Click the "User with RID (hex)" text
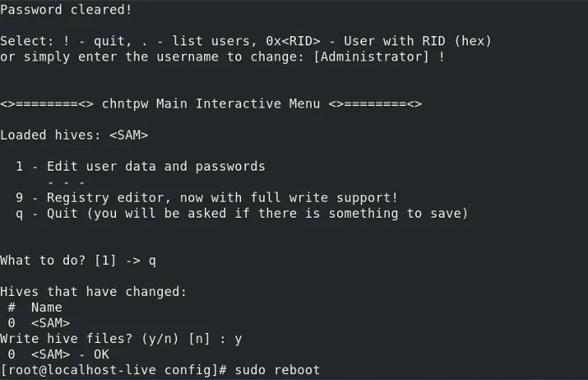588x380 pixels. [417, 40]
